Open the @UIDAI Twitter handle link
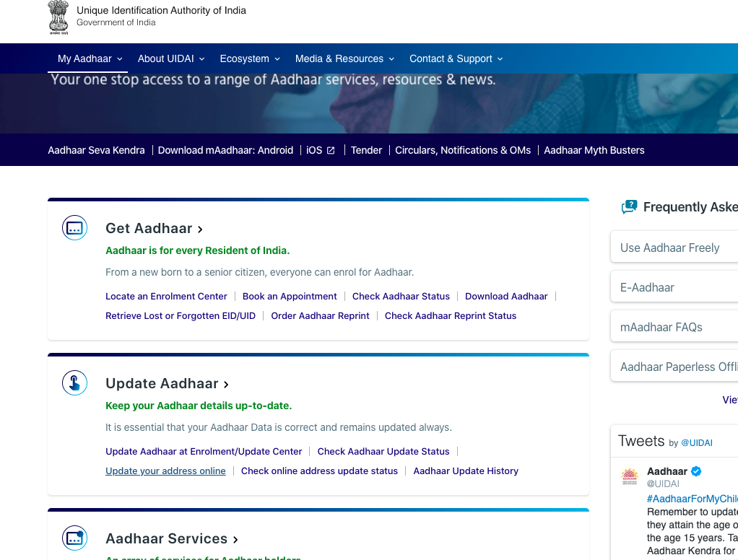The image size is (738, 560). [x=696, y=442]
